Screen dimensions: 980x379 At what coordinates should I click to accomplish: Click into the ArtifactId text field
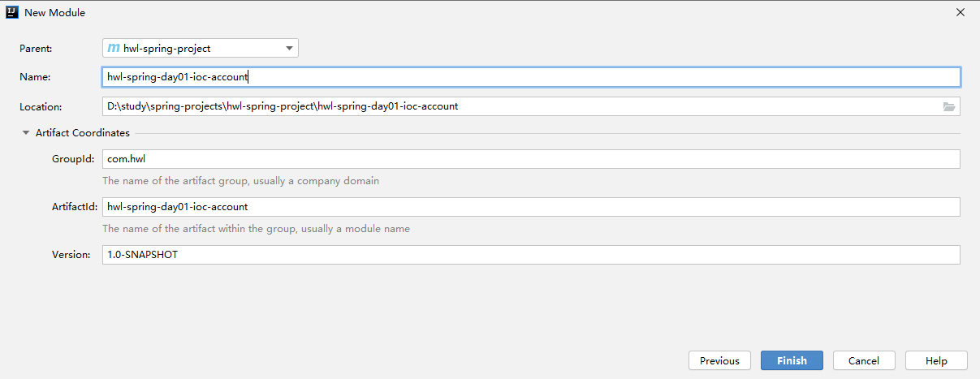[531, 207]
